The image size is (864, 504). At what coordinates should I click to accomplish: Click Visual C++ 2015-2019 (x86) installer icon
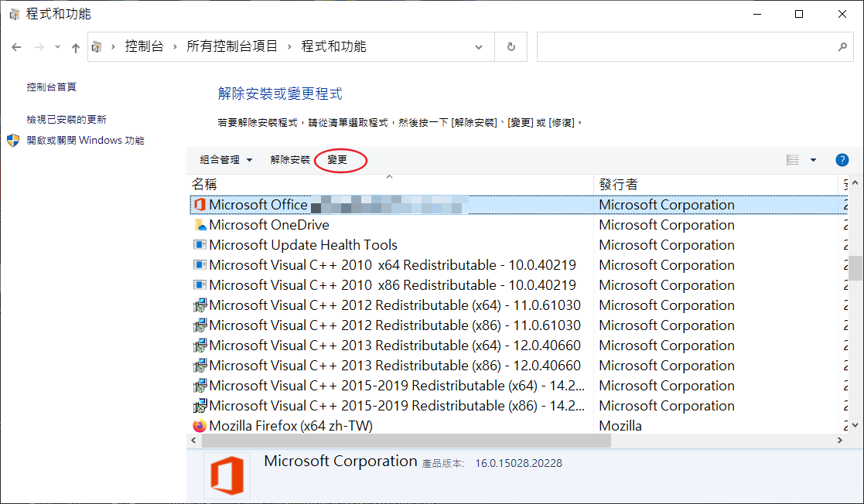click(x=200, y=406)
